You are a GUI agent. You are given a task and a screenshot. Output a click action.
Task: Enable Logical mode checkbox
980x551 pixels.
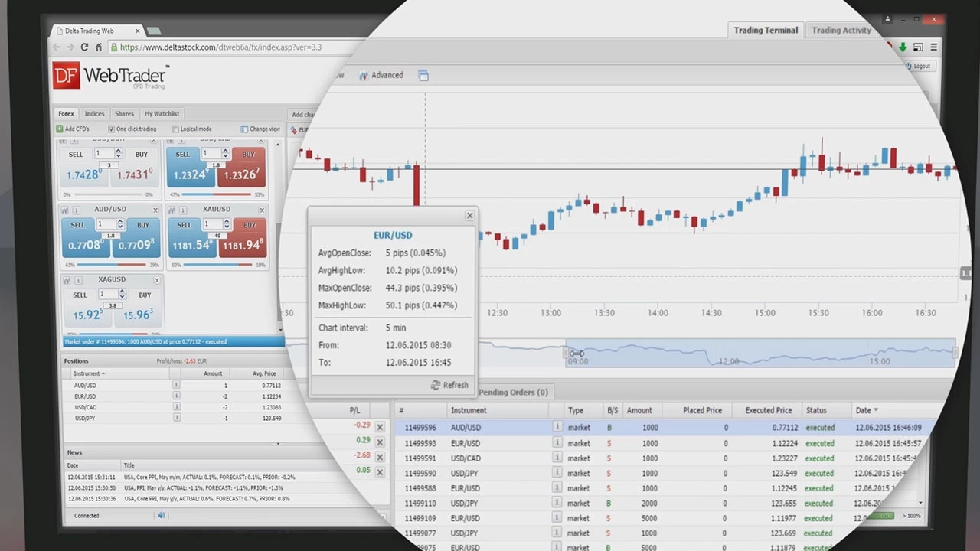tap(176, 129)
